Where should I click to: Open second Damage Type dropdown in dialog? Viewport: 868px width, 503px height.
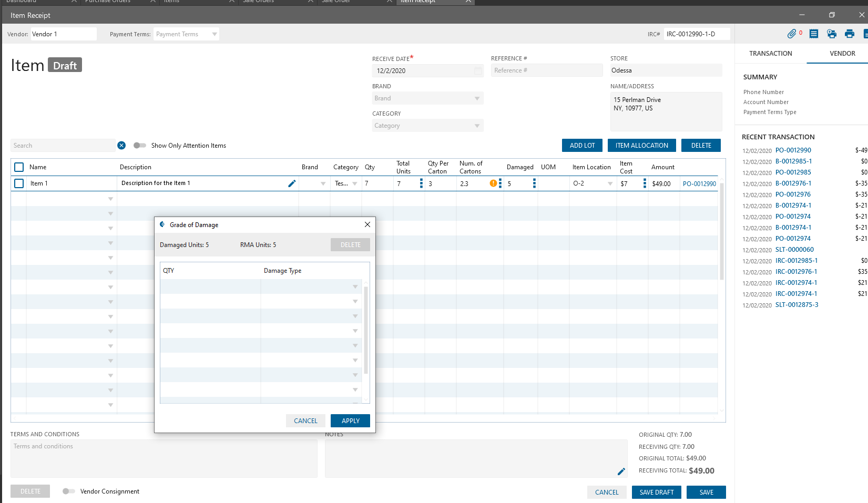point(355,302)
